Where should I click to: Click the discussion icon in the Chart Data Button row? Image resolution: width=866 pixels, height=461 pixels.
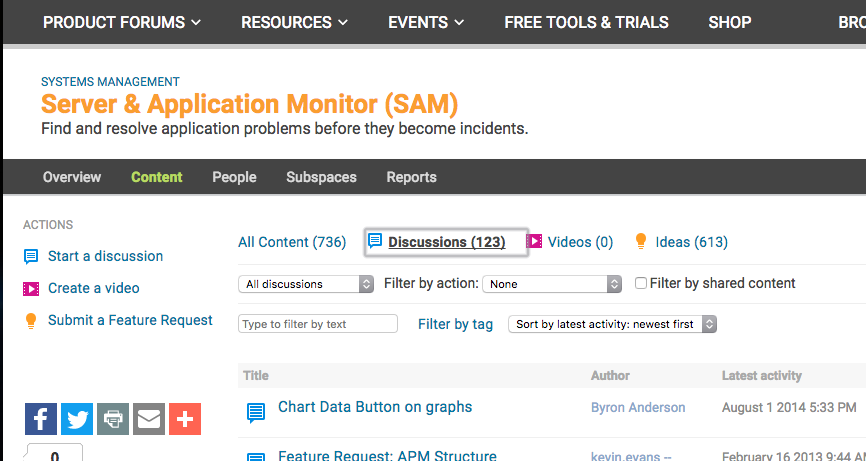click(255, 412)
